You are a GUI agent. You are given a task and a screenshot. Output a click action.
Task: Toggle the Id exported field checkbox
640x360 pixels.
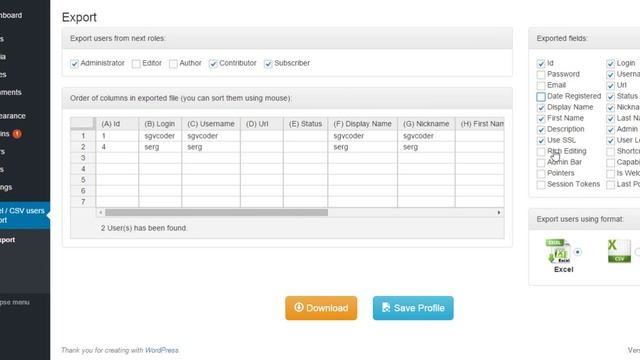[x=541, y=64]
